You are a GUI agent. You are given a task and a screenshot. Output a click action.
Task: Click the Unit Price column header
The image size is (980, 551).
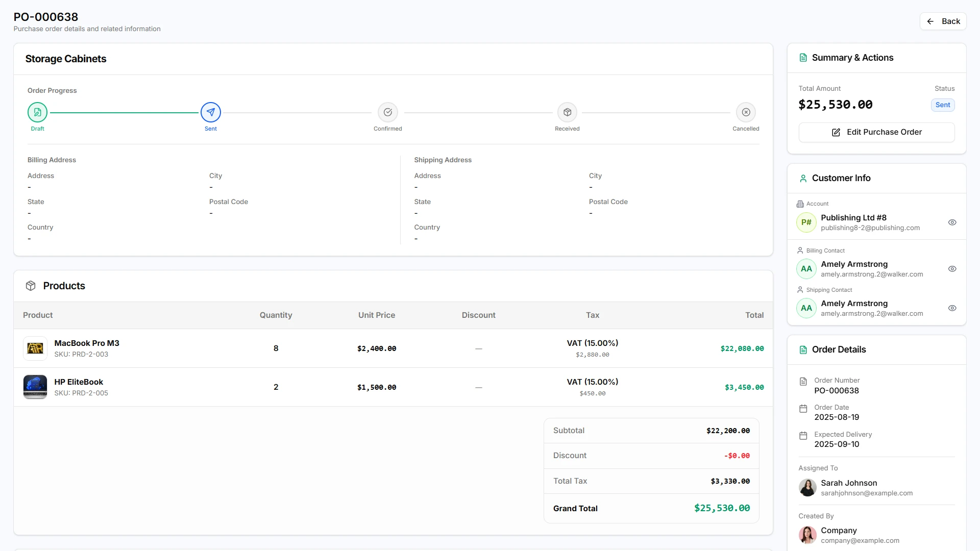pos(377,315)
